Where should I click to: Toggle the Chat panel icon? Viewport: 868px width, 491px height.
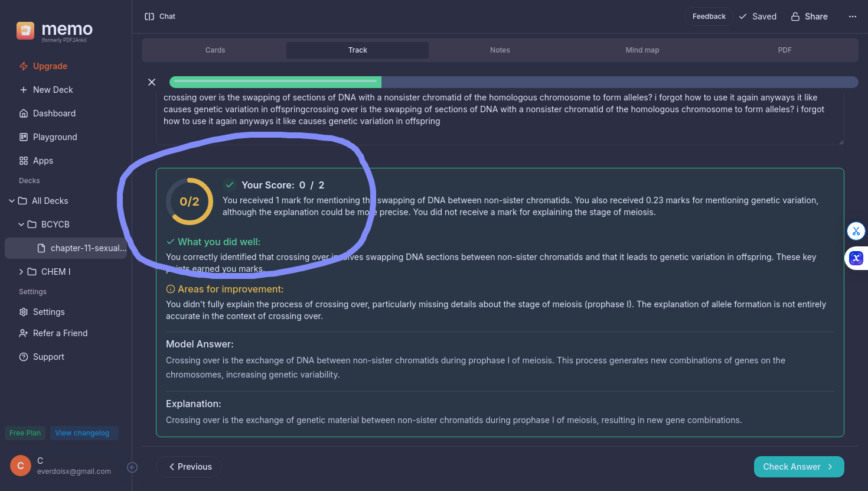click(149, 17)
